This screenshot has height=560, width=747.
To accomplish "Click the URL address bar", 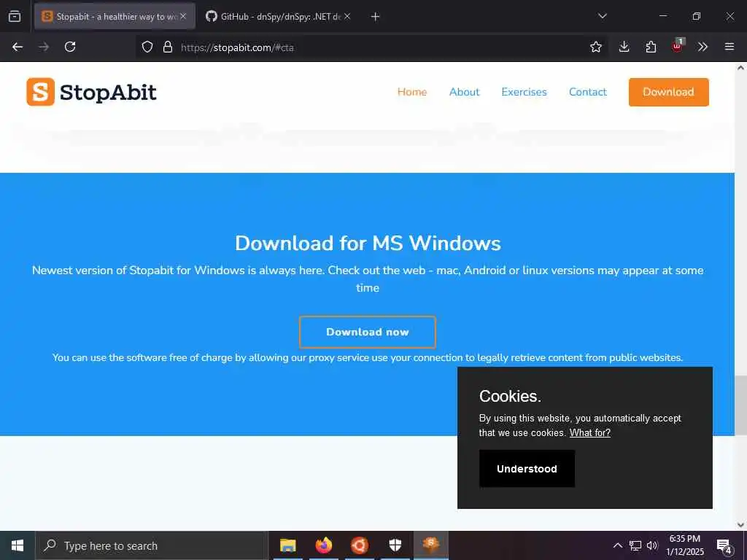I will coord(371,47).
